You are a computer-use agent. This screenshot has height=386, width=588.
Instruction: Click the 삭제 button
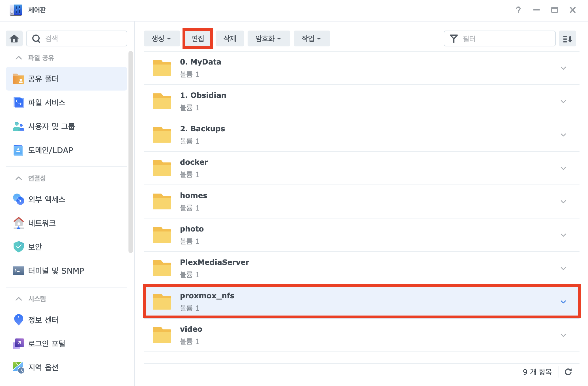(229, 38)
